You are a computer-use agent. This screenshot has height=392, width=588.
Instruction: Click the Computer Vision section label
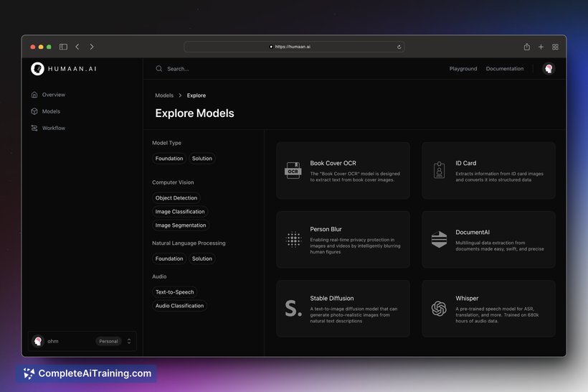(x=173, y=182)
